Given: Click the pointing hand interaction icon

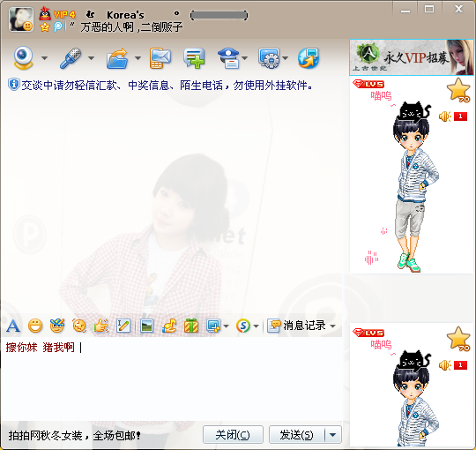Looking at the screenshot, I should (x=101, y=326).
